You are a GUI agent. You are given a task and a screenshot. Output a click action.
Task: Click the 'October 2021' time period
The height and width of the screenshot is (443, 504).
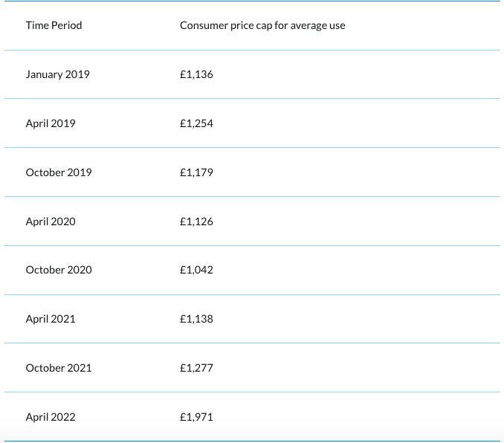[59, 368]
